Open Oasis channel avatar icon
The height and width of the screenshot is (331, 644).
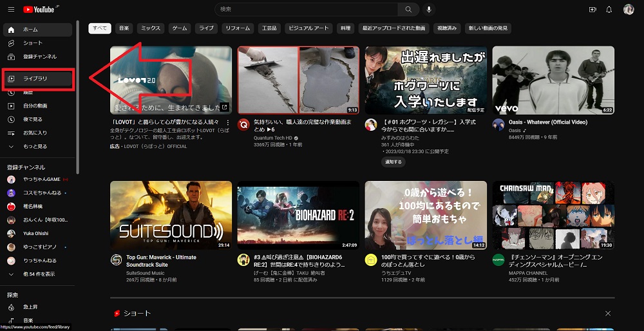coord(498,124)
